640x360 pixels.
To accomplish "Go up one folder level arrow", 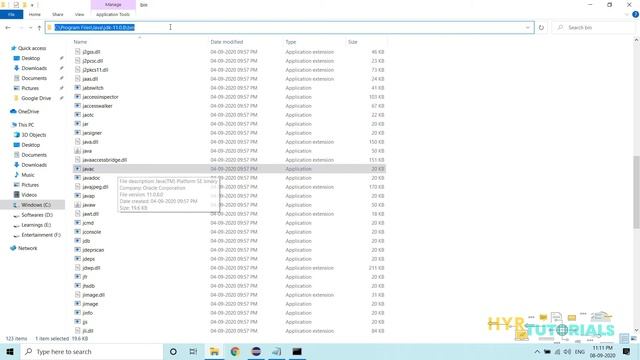I will [39, 27].
